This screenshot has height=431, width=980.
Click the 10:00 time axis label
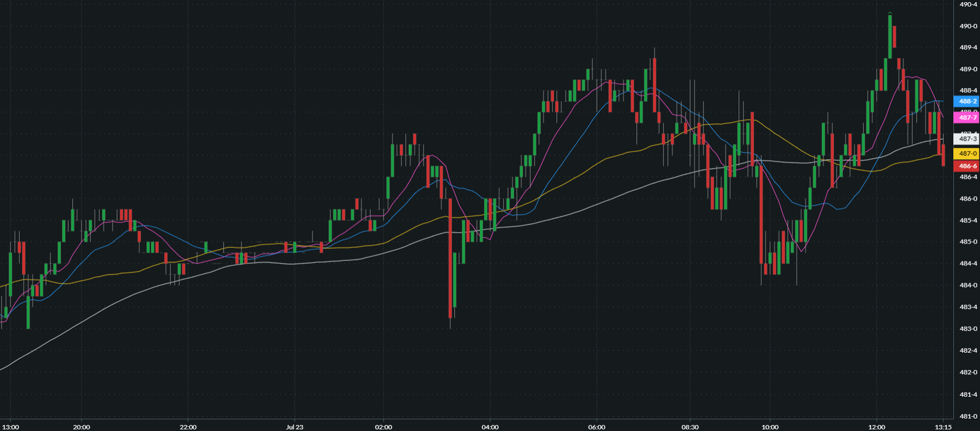(x=770, y=427)
